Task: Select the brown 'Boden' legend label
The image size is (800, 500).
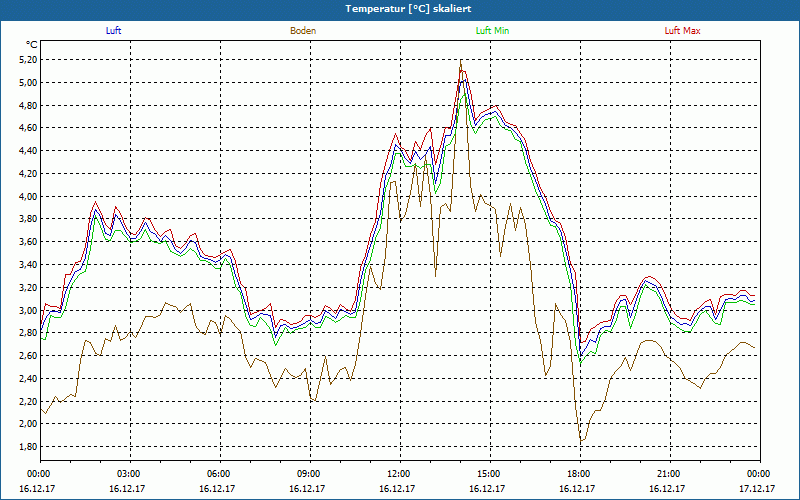Action: [303, 31]
